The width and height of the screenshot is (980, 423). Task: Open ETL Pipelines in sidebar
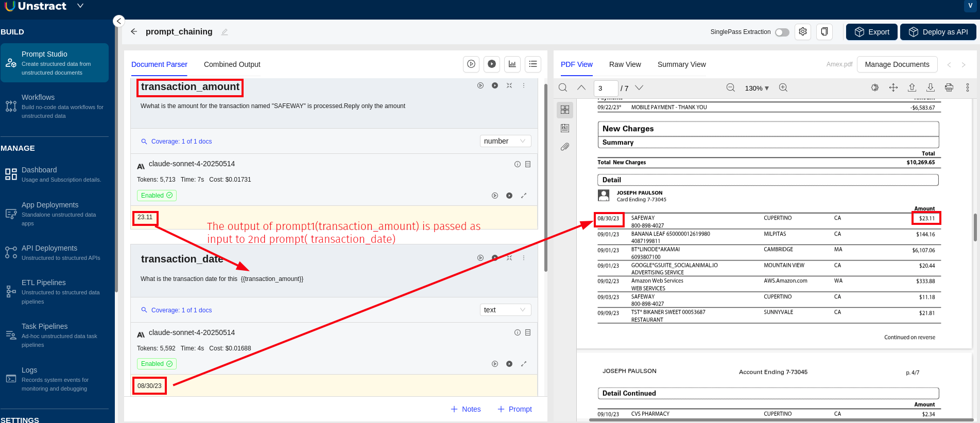click(55, 292)
